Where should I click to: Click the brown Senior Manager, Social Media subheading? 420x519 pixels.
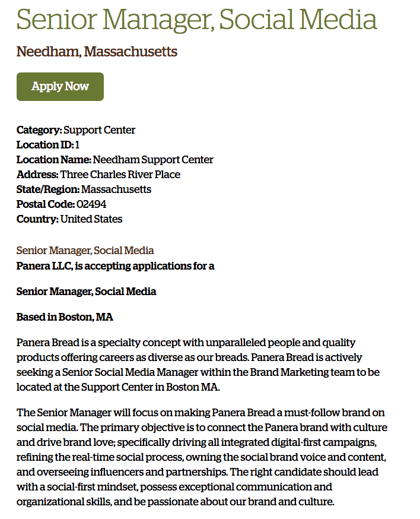click(x=85, y=251)
